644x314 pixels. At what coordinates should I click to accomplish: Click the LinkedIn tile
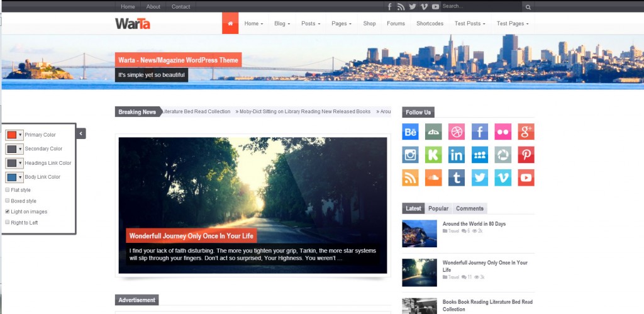[457, 155]
